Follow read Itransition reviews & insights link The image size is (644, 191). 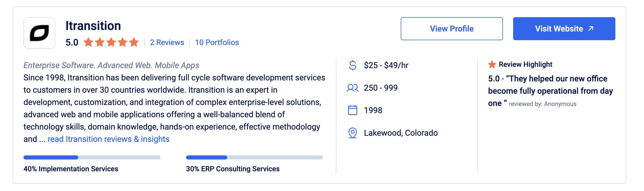(x=108, y=139)
